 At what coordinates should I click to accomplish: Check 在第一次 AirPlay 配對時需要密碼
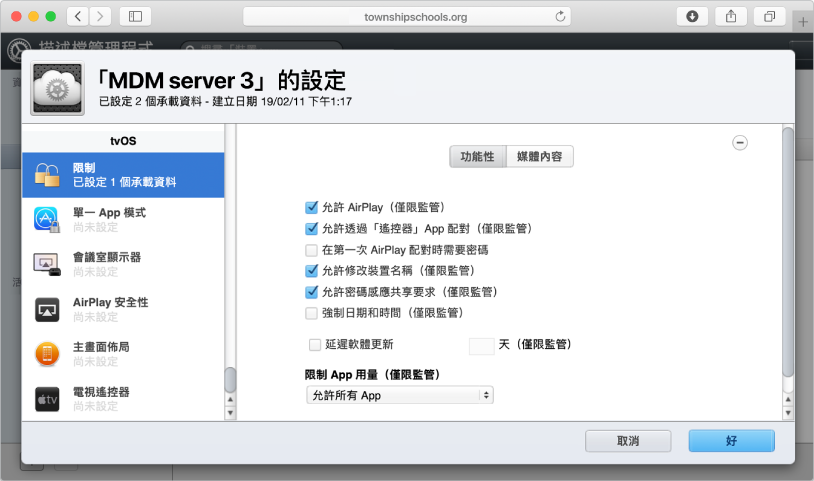pyautogui.click(x=311, y=250)
